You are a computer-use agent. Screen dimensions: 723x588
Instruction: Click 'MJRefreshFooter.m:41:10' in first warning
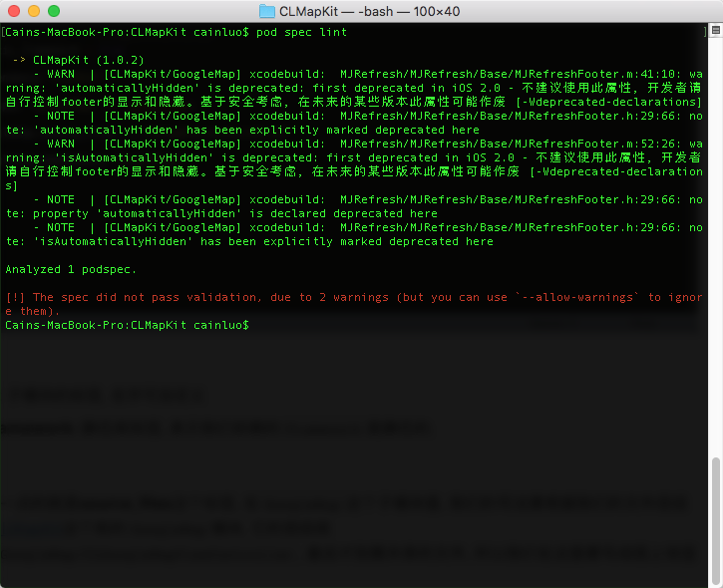pos(595,74)
